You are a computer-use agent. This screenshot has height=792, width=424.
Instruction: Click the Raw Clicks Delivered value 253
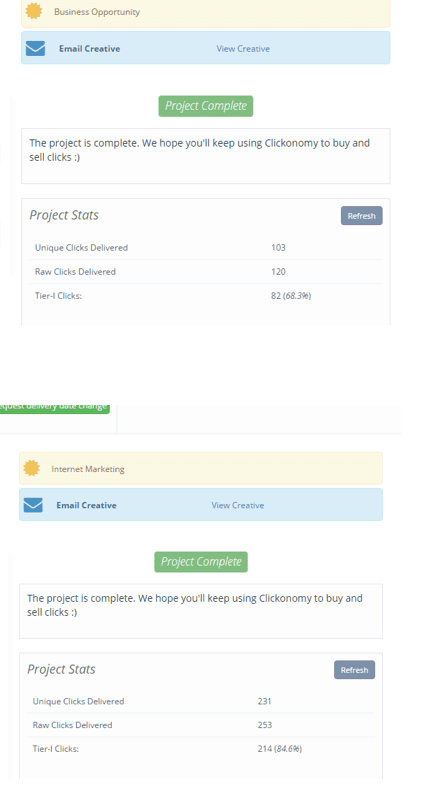265,725
